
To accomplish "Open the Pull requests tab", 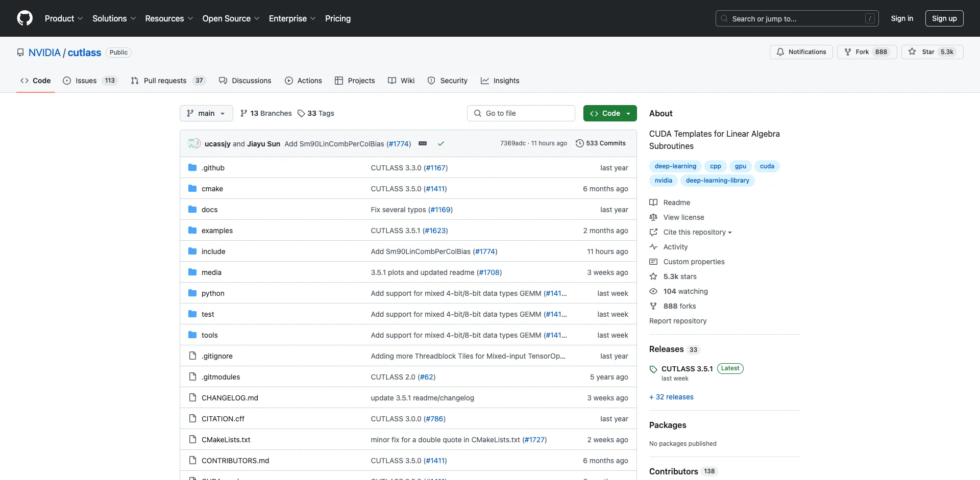I will [x=167, y=81].
